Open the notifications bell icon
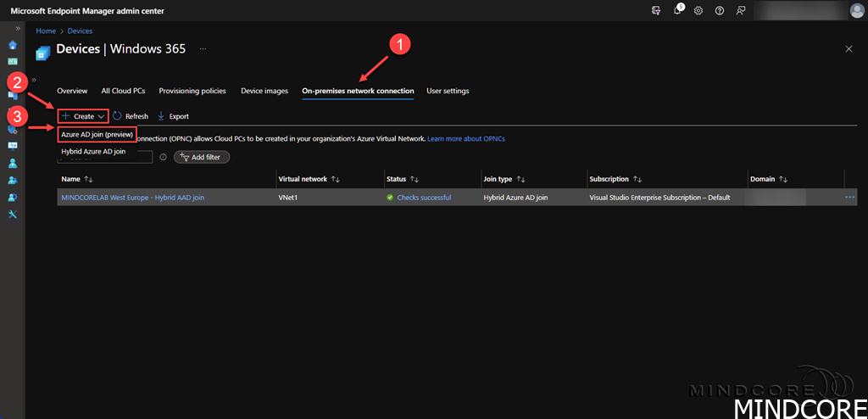The height and width of the screenshot is (419, 868). tap(678, 10)
